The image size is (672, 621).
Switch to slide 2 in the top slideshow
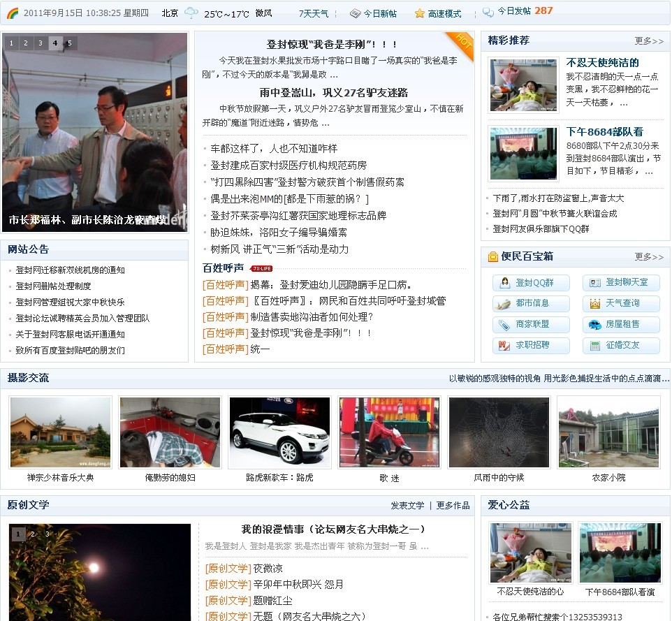(26, 43)
